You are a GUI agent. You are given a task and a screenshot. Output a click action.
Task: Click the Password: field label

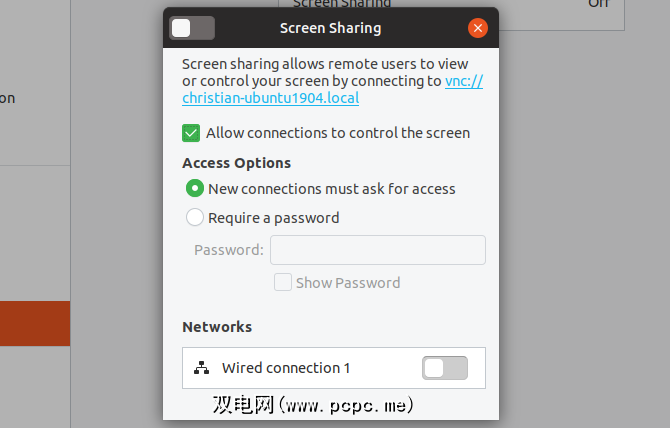click(229, 250)
